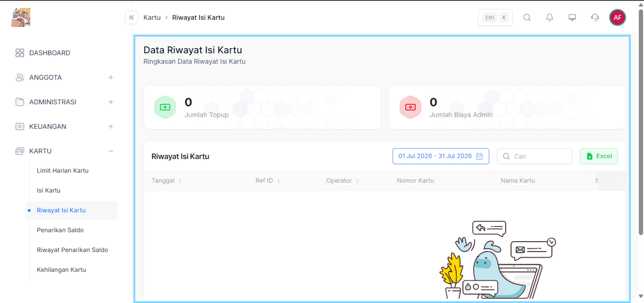This screenshot has width=644, height=303.
Task: Sort table by Tanggal column arrows
Action: pyautogui.click(x=180, y=181)
